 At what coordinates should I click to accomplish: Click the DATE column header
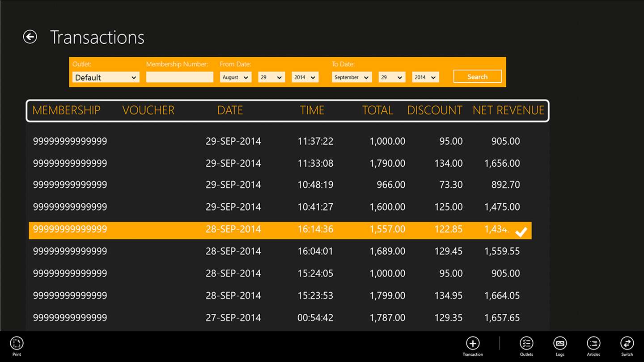[230, 110]
